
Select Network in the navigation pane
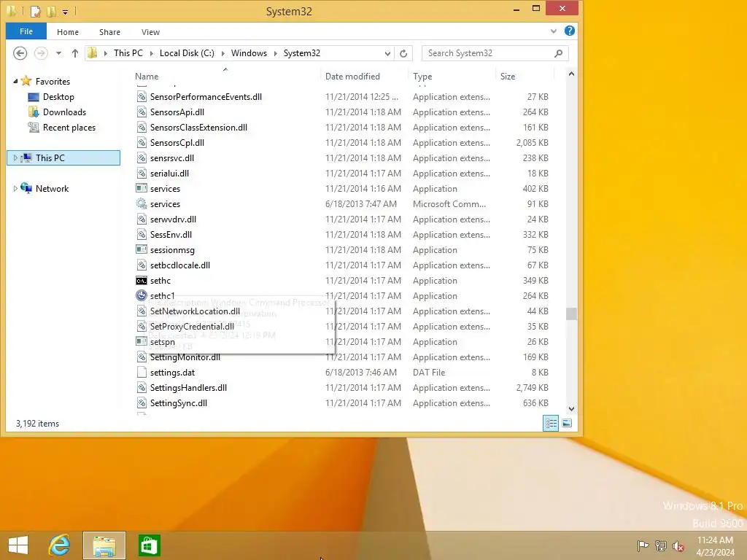[x=52, y=189]
